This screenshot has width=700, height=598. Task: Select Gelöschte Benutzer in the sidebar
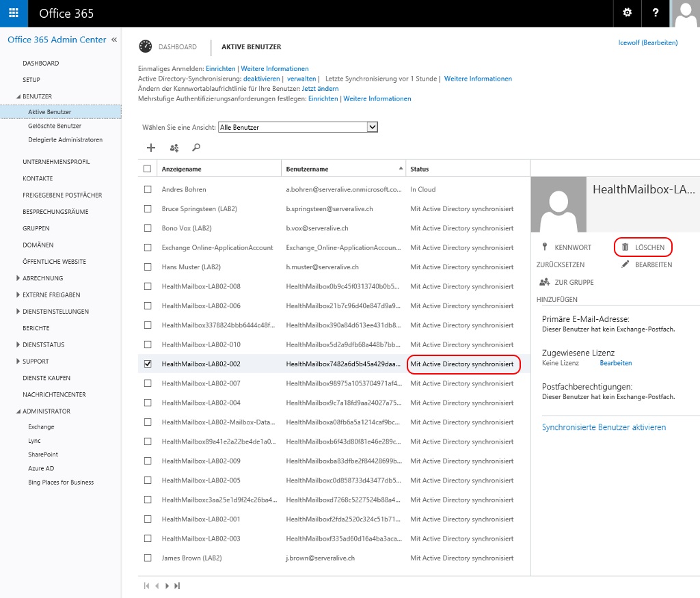(55, 126)
